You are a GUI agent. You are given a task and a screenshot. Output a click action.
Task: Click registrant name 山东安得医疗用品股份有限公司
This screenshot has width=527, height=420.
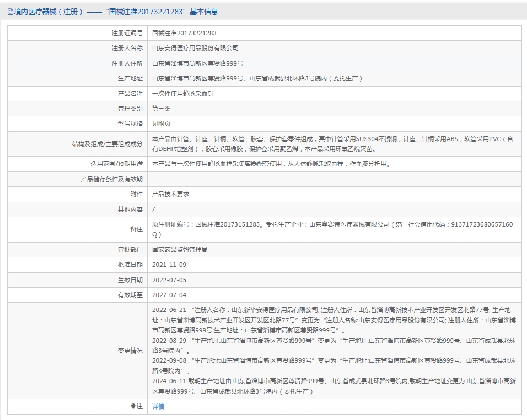click(195, 48)
